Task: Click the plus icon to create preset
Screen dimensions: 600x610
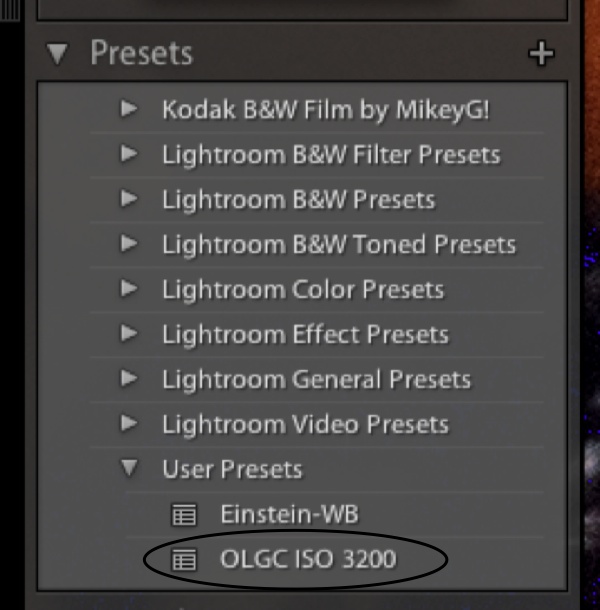Action: 541,54
